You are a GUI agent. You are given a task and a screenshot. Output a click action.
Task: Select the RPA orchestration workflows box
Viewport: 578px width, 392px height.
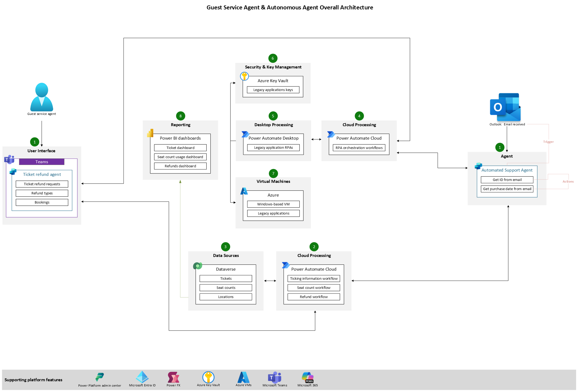pyautogui.click(x=359, y=148)
